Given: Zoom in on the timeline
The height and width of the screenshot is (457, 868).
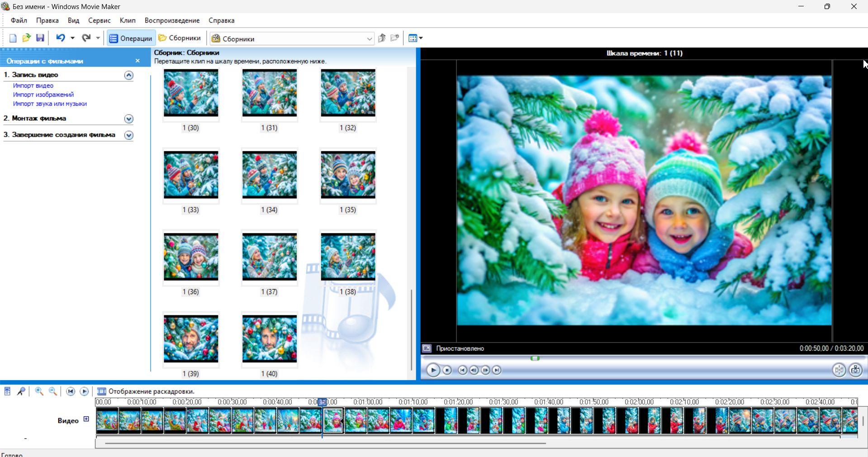Looking at the screenshot, I should 39,391.
